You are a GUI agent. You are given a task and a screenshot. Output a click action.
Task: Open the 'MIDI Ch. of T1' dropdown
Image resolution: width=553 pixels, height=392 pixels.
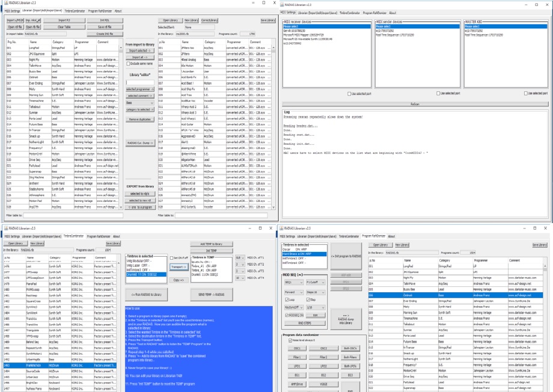[x=240, y=258]
